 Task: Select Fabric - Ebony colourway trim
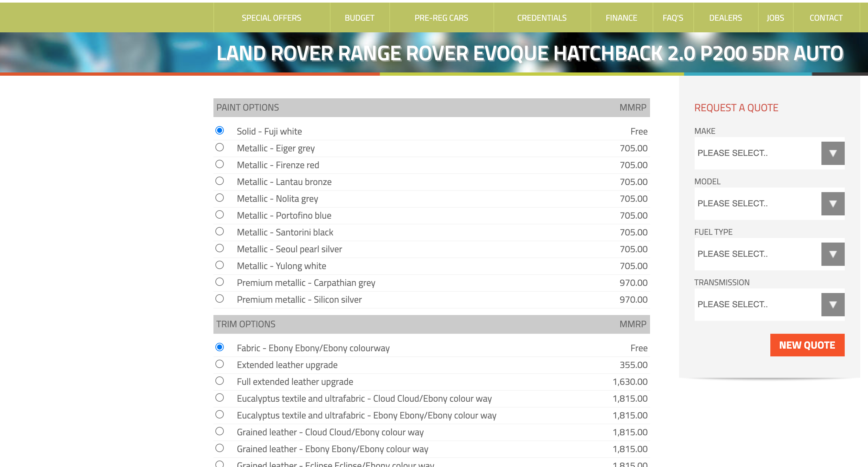pos(219,347)
